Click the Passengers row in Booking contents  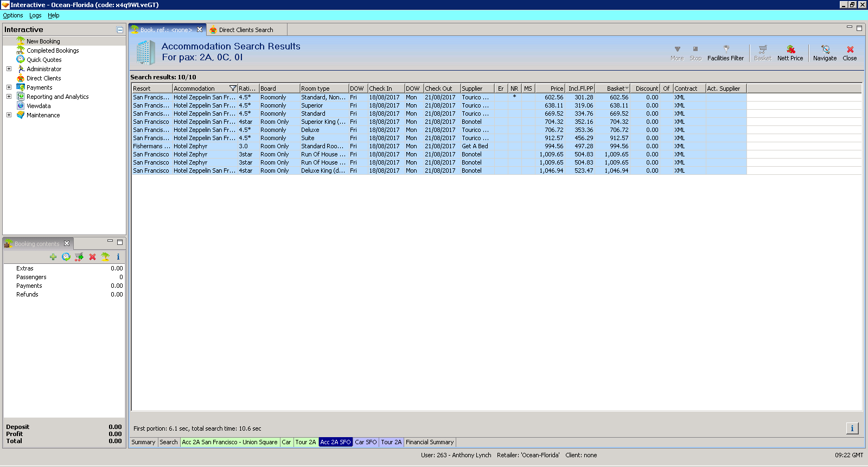pos(64,277)
